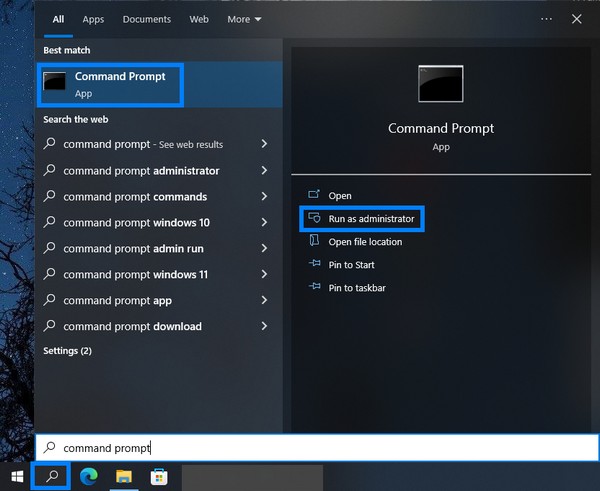Click magnifier icon beside 'command prompt windows 11'
Screen dimensions: 600x491
tap(49, 274)
